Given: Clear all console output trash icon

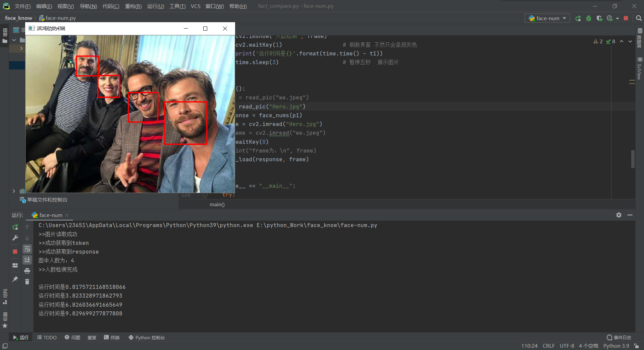Looking at the screenshot, I should pyautogui.click(x=27, y=281).
